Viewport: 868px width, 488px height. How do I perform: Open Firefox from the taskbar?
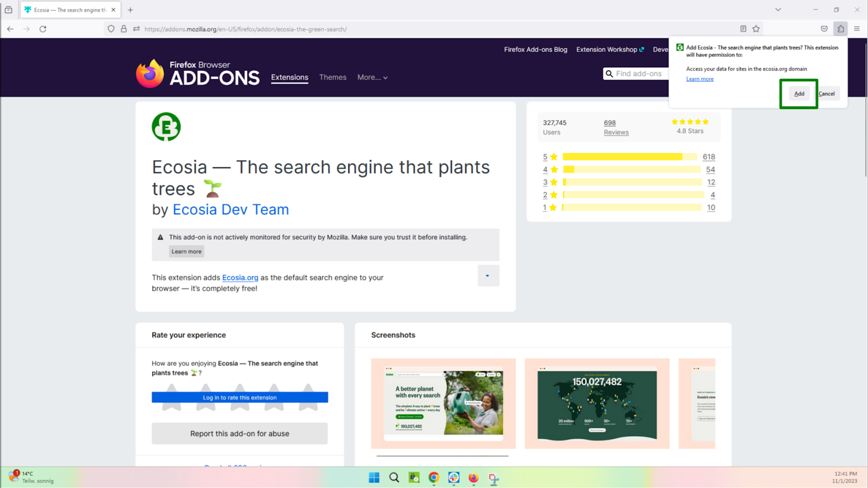pos(474,478)
